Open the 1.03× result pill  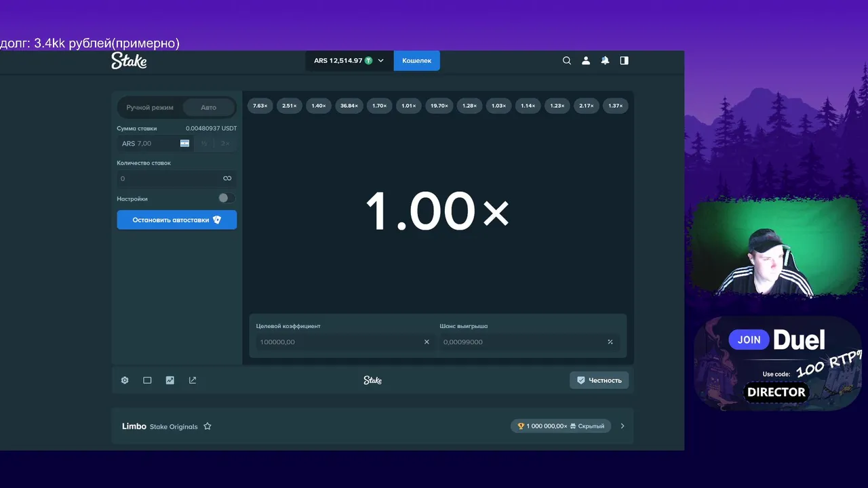click(498, 106)
